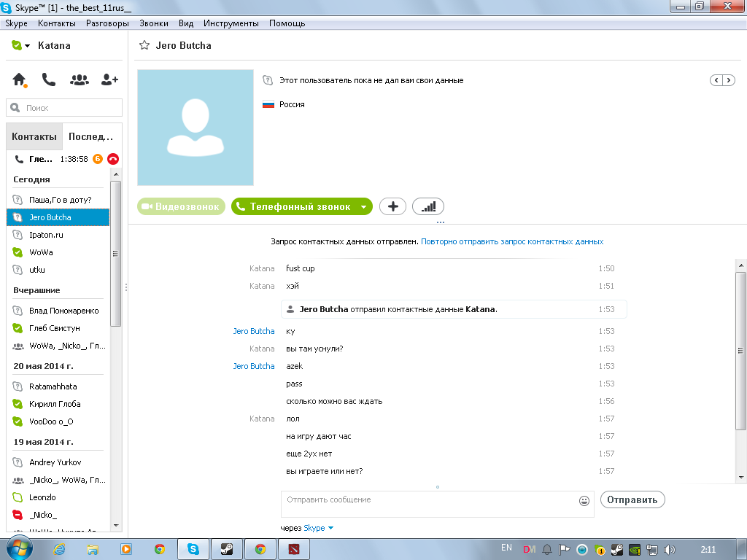Select contact Ipaton.ru
Screen dimensions: 747x560
click(58, 235)
